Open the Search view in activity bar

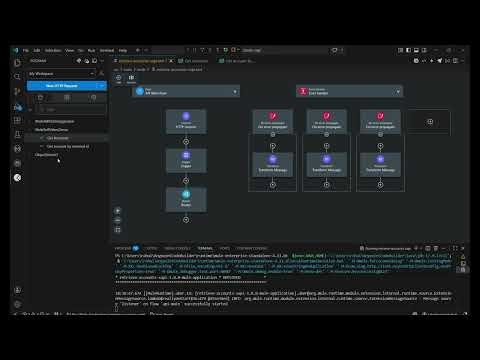click(x=17, y=77)
